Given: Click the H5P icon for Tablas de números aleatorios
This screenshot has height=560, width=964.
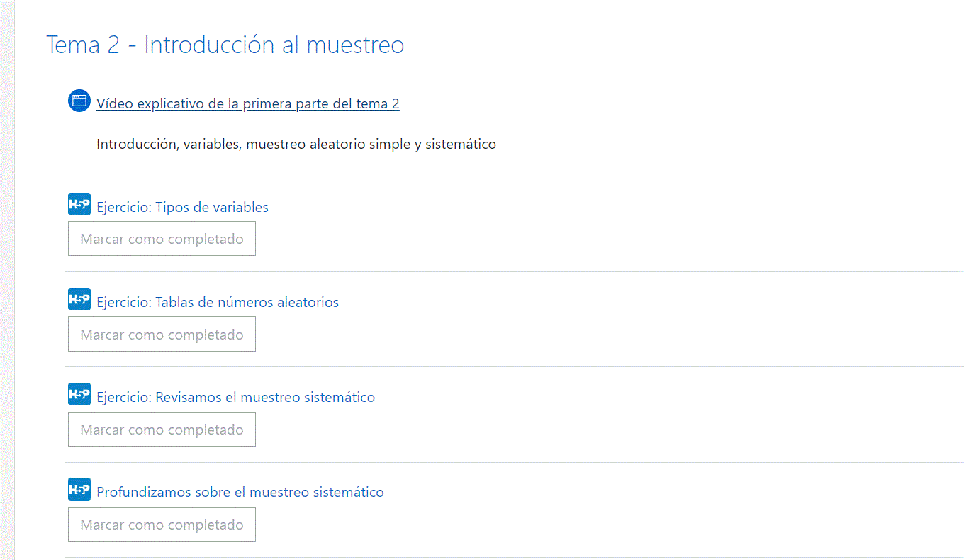Looking at the screenshot, I should coord(79,299).
